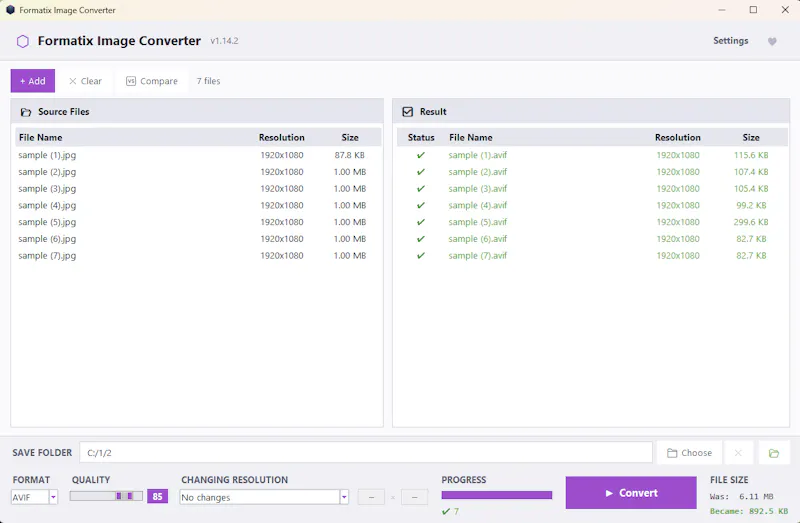Click checkmark status of sample (2).avif
The image size is (800, 523).
click(x=421, y=172)
